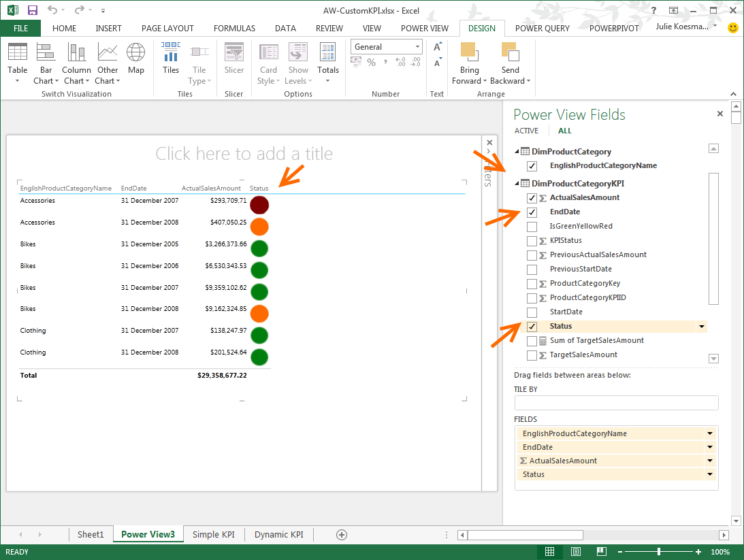Open Excel Help question mark
The width and height of the screenshot is (744, 560).
click(654, 10)
